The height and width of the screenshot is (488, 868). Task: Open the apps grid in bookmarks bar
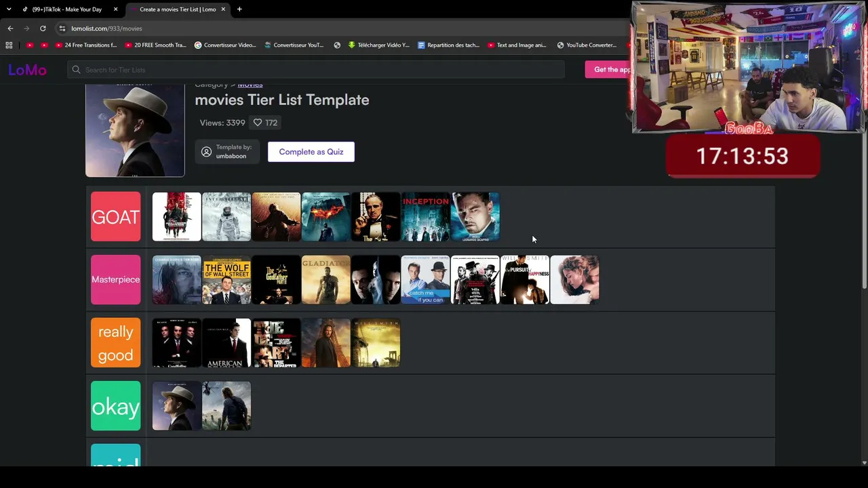pyautogui.click(x=9, y=45)
